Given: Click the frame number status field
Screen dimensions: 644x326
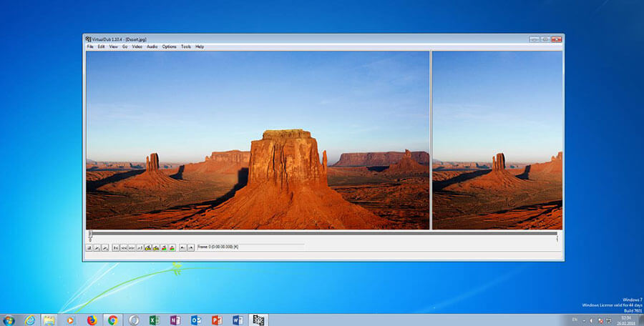Looking at the screenshot, I should [x=251, y=247].
